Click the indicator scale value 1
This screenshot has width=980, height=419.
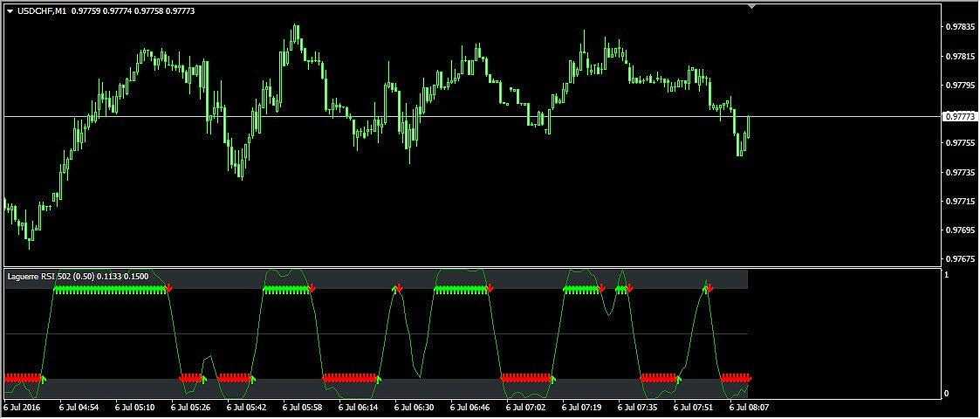click(x=947, y=275)
